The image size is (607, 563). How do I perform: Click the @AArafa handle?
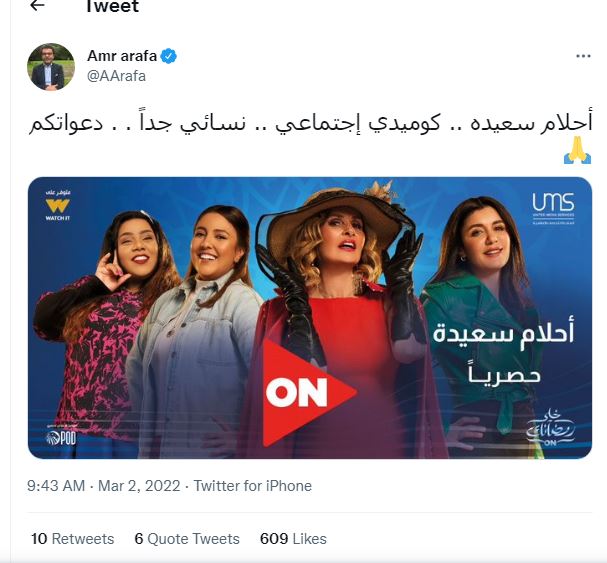(117, 76)
